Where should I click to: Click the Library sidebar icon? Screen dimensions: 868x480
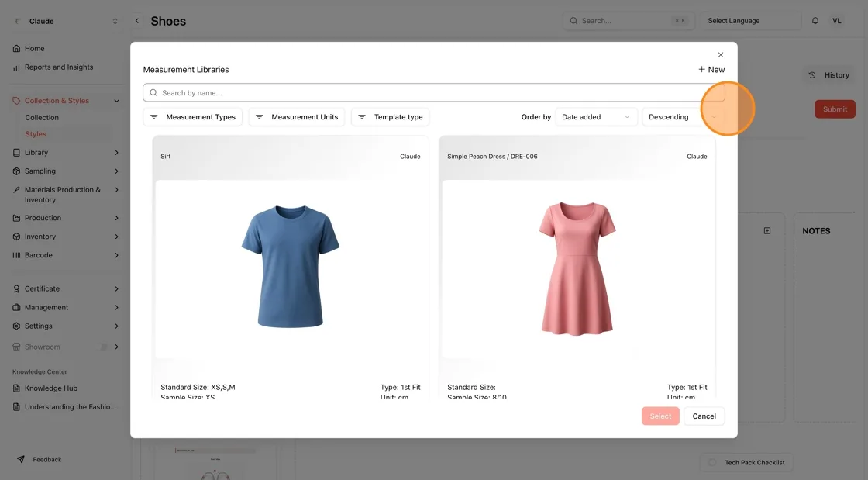coord(16,153)
